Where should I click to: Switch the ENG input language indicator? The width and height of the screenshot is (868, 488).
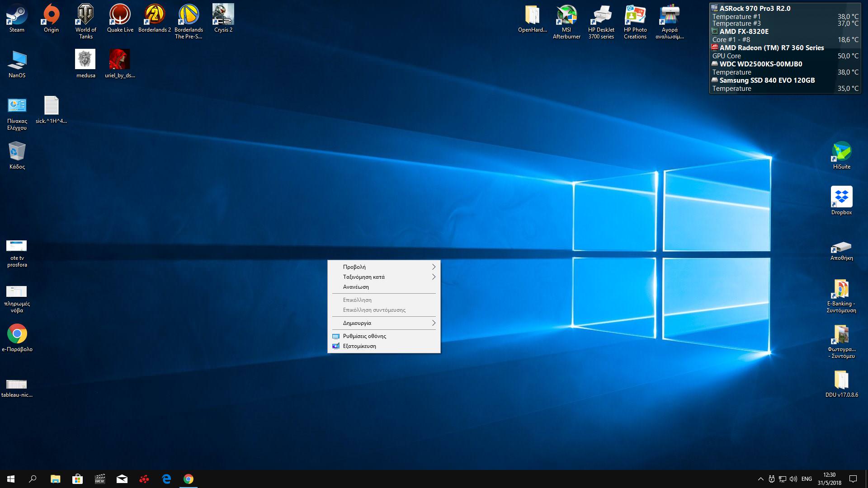(x=807, y=479)
